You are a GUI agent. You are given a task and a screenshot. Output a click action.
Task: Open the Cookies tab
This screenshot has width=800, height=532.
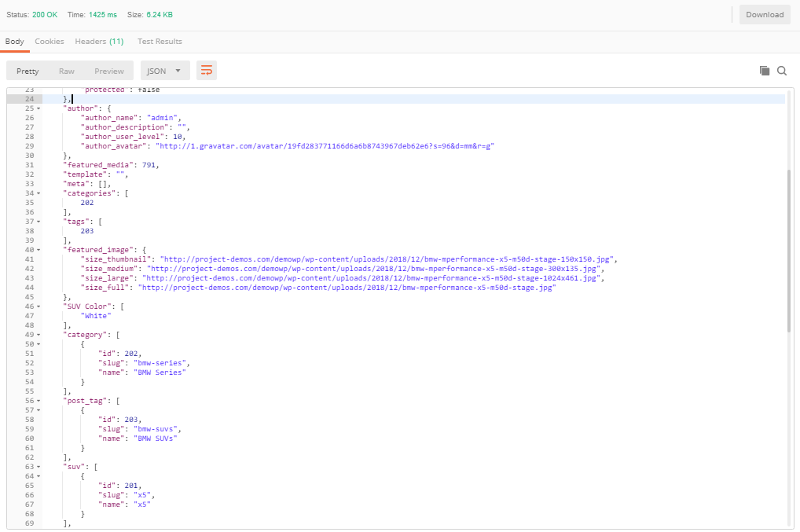50,42
